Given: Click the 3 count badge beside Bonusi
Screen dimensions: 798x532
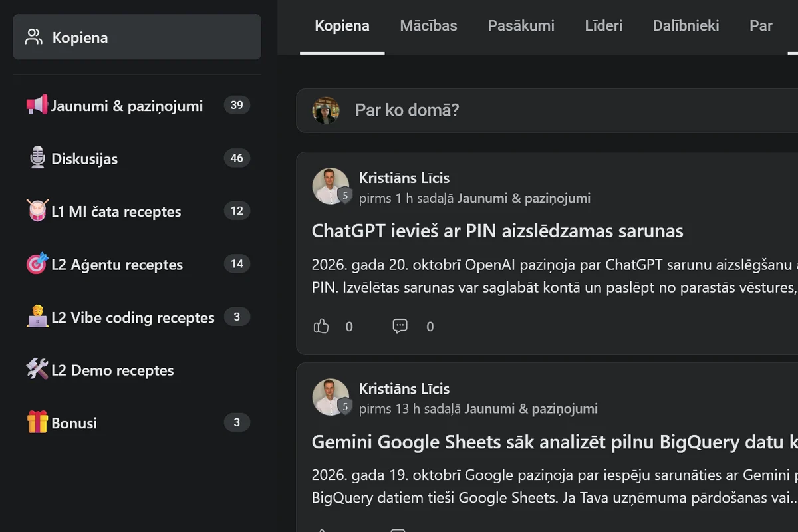Looking at the screenshot, I should (x=237, y=422).
